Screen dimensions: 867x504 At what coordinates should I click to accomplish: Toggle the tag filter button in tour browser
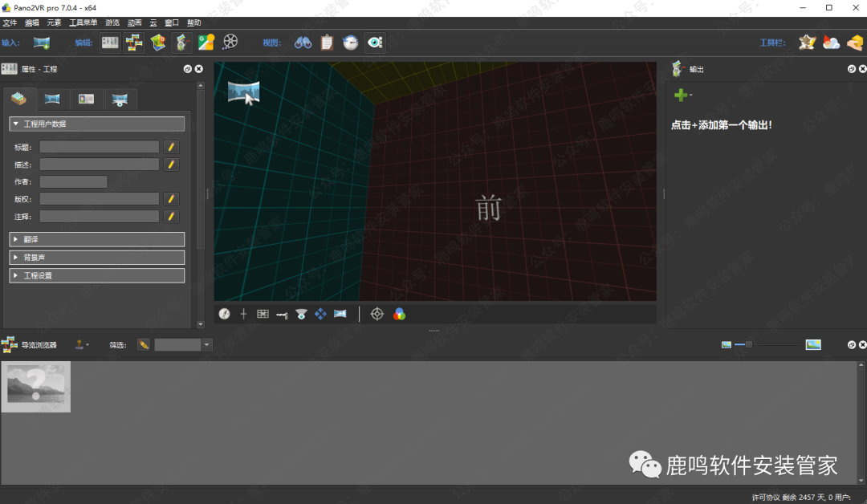pos(144,344)
